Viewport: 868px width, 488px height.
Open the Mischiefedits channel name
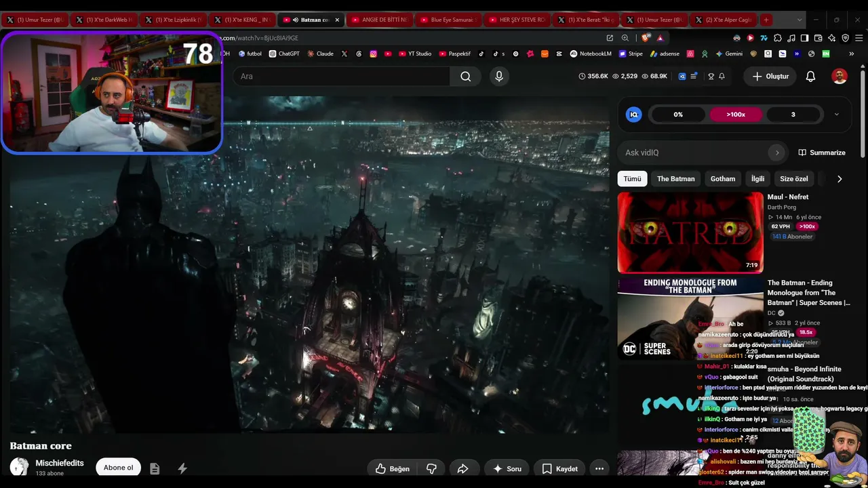[x=60, y=463]
